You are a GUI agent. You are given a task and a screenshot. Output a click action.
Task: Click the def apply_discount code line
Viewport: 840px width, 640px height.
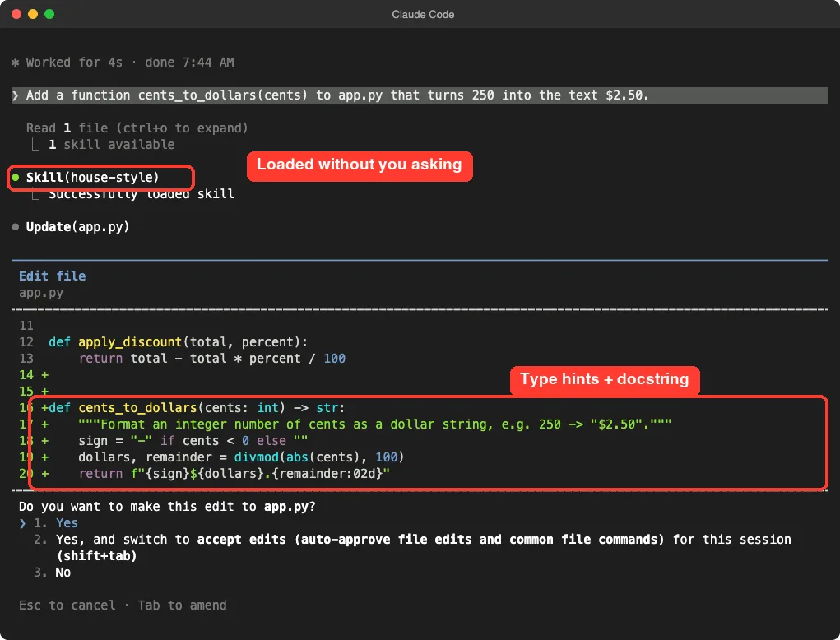pyautogui.click(x=178, y=341)
